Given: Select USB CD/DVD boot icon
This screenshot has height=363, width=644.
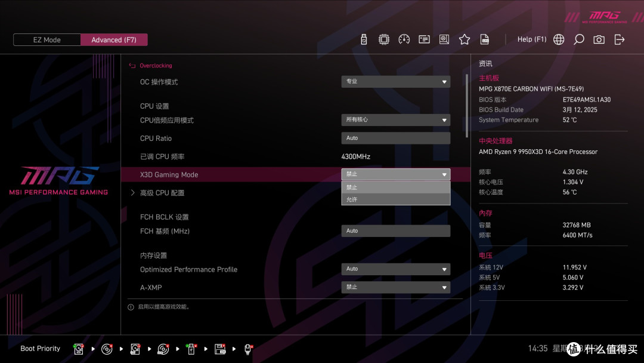Looking at the screenshot, I should click(163, 349).
